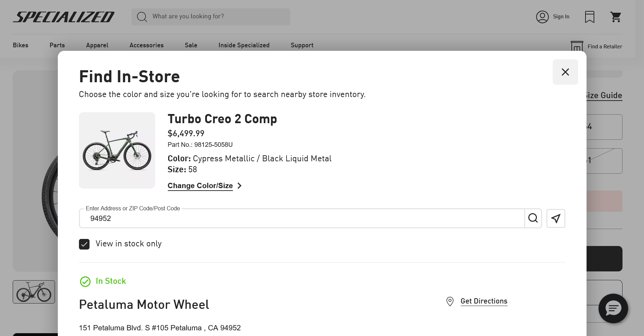The height and width of the screenshot is (336, 644).
Task: Click the Sign In account icon
Action: pos(542,17)
